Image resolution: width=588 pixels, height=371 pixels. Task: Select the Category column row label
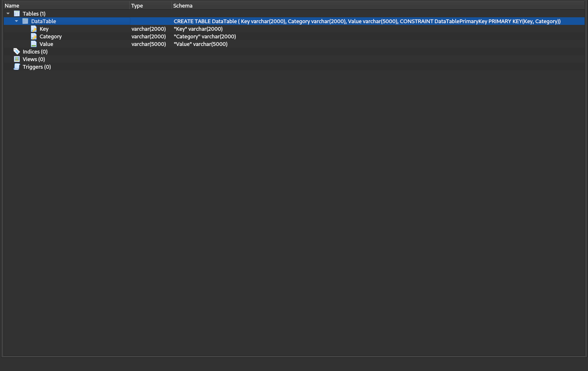coord(51,36)
